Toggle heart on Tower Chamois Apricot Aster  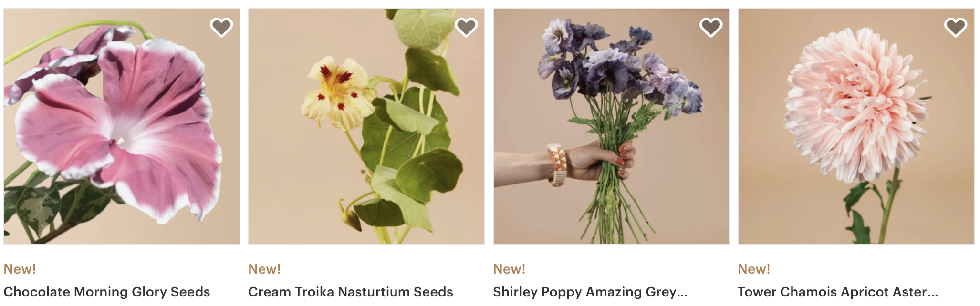click(956, 27)
